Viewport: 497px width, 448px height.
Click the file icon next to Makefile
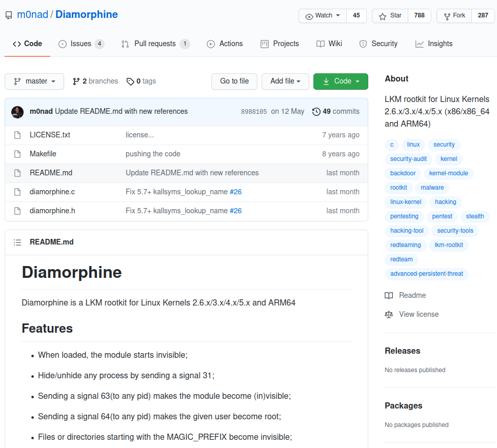(x=17, y=154)
